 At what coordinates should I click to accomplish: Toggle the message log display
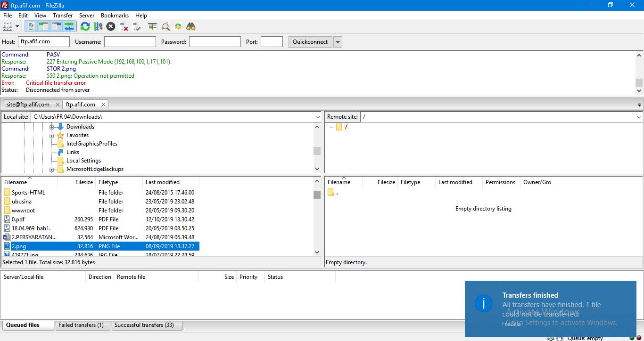pos(31,26)
